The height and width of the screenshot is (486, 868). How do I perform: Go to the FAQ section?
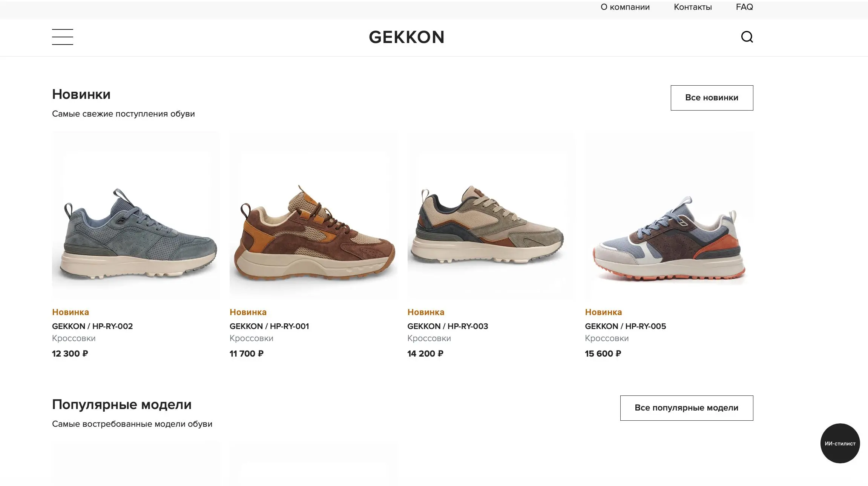744,7
